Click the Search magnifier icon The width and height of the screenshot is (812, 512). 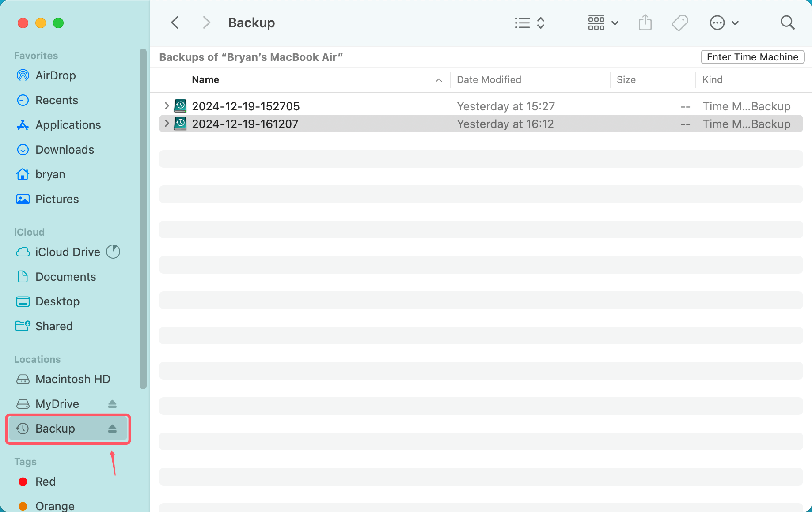(788, 23)
